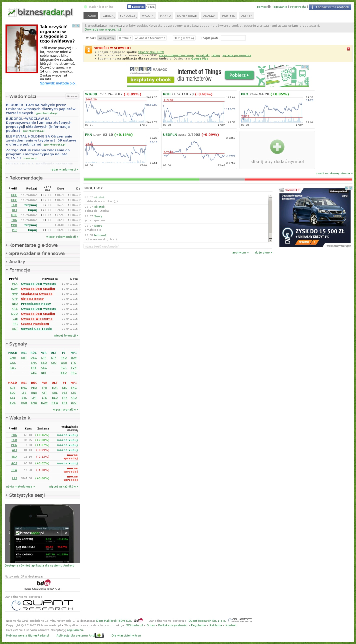This screenshot has width=356, height=644.
Task: Toggle the z gwiazdką star filter
Action: tap(184, 38)
